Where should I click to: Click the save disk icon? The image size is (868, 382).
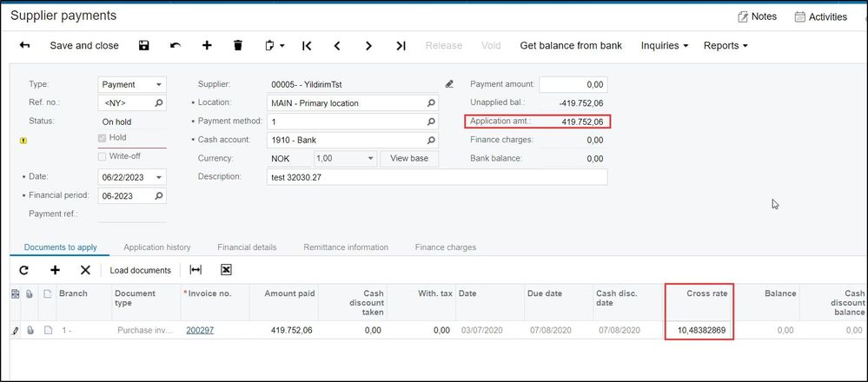tap(144, 45)
